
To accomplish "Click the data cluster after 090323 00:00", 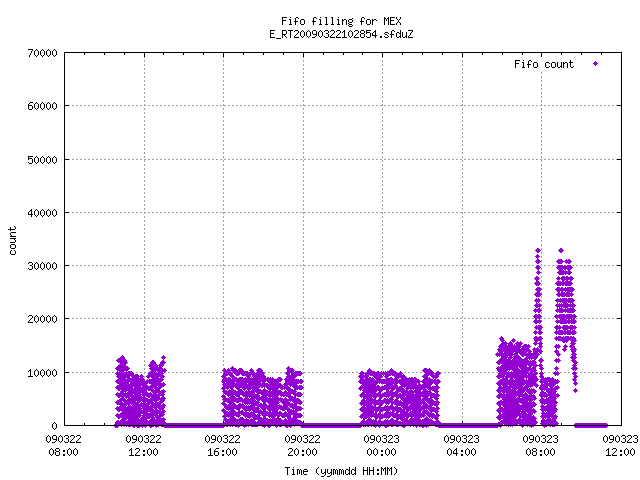I will point(400,398).
